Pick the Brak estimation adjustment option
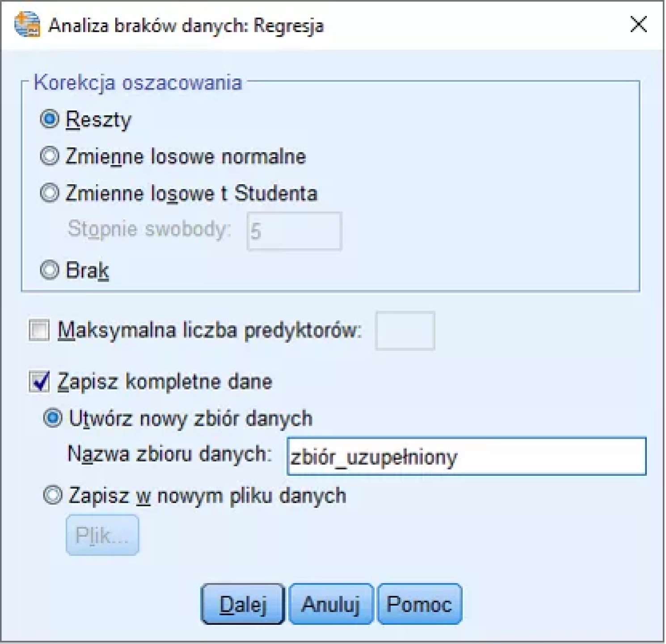 tap(49, 270)
